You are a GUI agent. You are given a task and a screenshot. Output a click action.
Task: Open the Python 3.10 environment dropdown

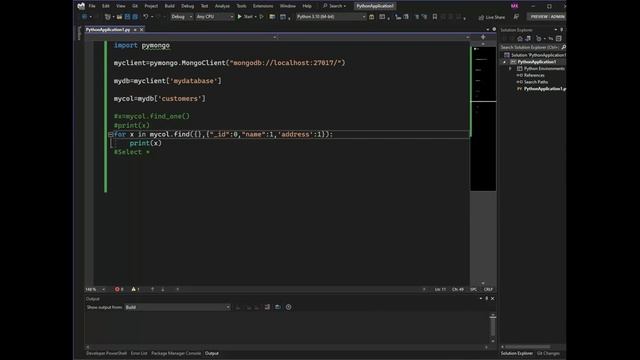pyautogui.click(x=331, y=17)
